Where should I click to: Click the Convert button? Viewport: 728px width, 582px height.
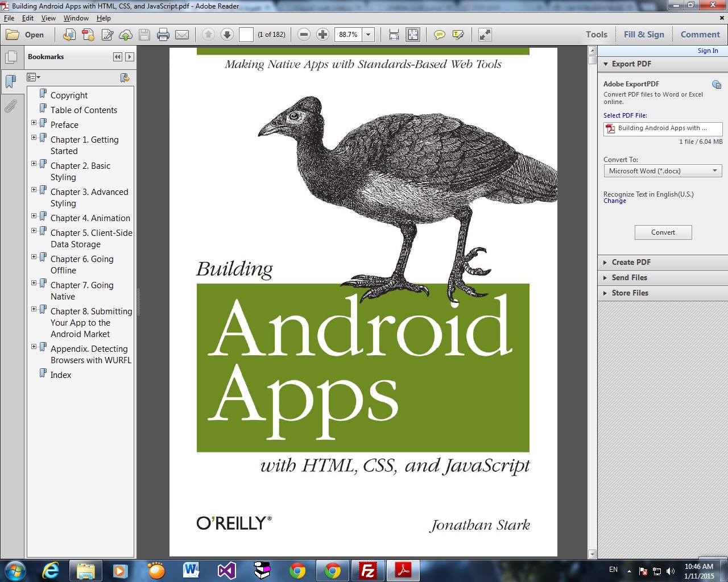point(663,232)
